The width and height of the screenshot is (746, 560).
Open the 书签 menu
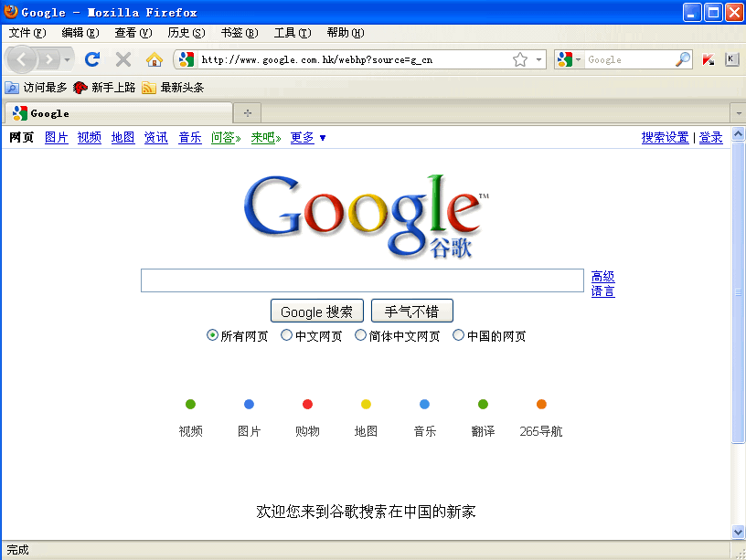pos(240,33)
